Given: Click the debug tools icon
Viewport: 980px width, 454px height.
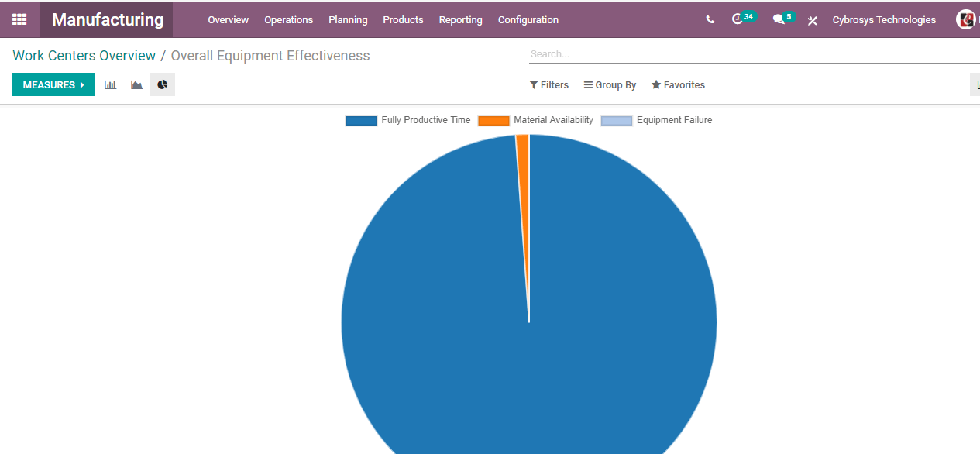Looking at the screenshot, I should coord(813,20).
